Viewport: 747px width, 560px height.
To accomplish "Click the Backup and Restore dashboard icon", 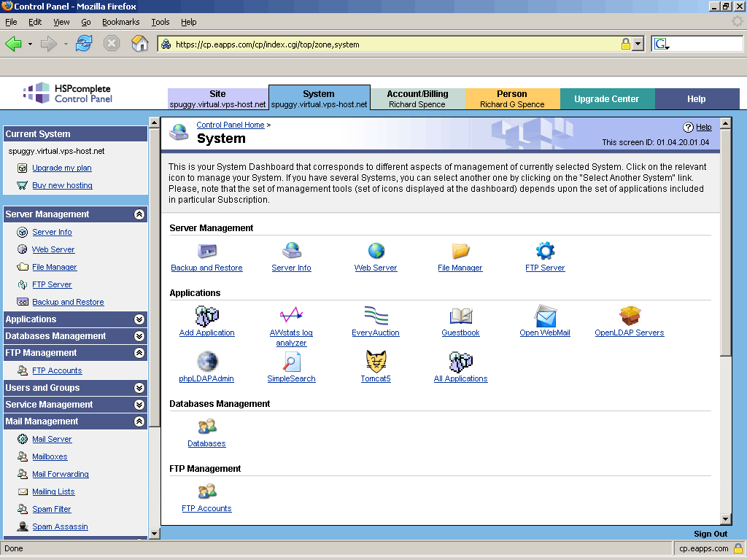I will point(206,251).
